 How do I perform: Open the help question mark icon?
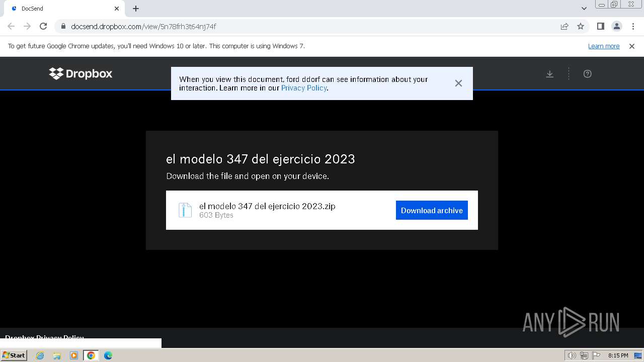(x=587, y=74)
